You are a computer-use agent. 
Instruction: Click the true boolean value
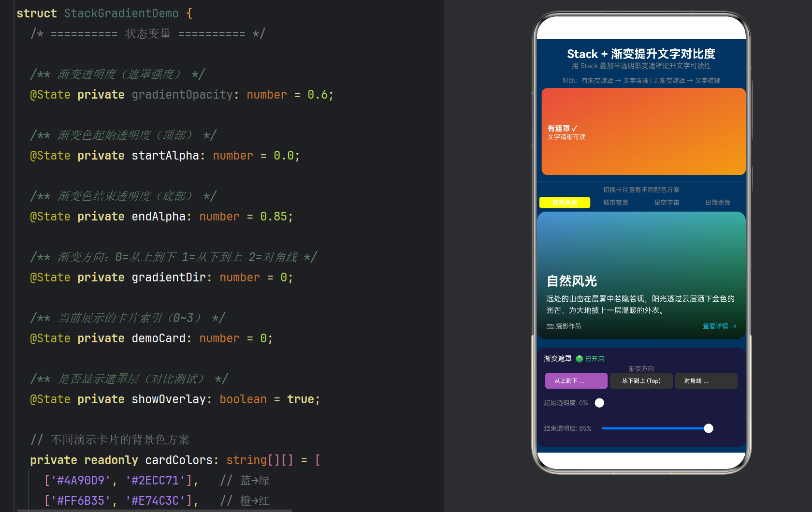pos(301,399)
